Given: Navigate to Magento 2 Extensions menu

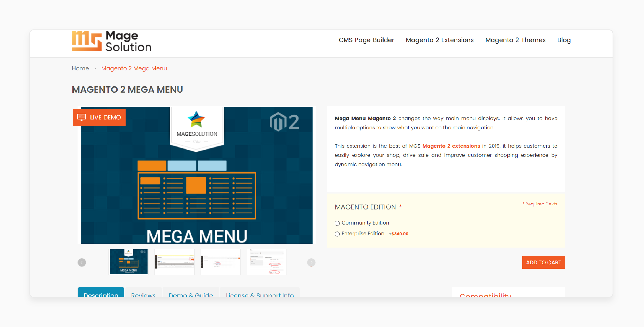Looking at the screenshot, I should 440,40.
